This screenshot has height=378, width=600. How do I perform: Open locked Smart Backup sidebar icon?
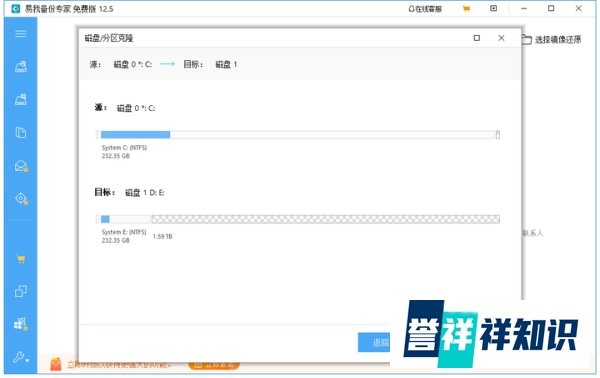21,199
